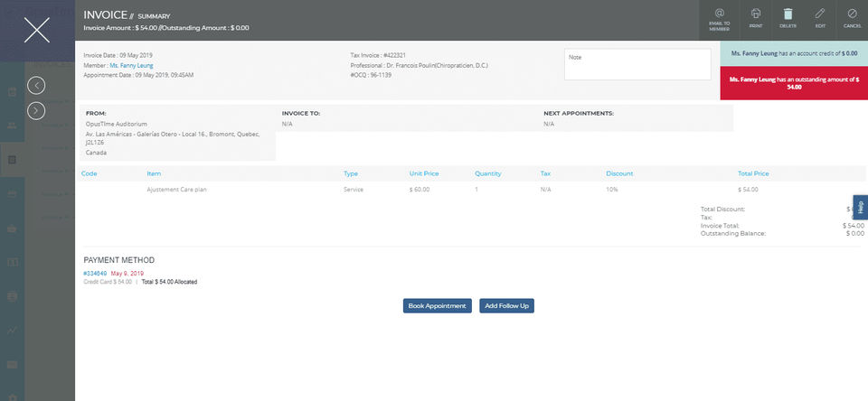
Task: Print the invoice
Action: 756,19
